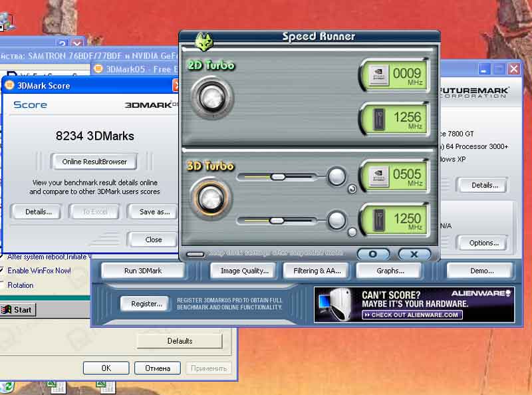Click the round button beside the 1250 MHz readout
This screenshot has height=395, width=532.
tap(336, 220)
